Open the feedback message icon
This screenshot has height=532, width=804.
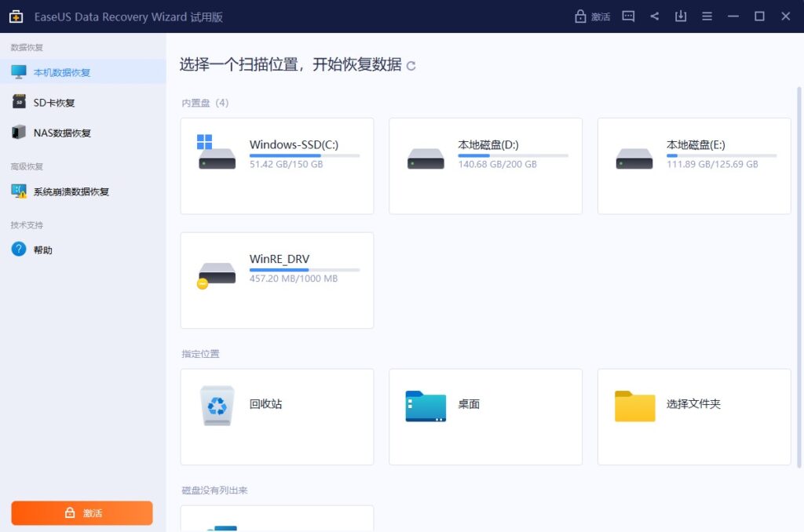(628, 16)
